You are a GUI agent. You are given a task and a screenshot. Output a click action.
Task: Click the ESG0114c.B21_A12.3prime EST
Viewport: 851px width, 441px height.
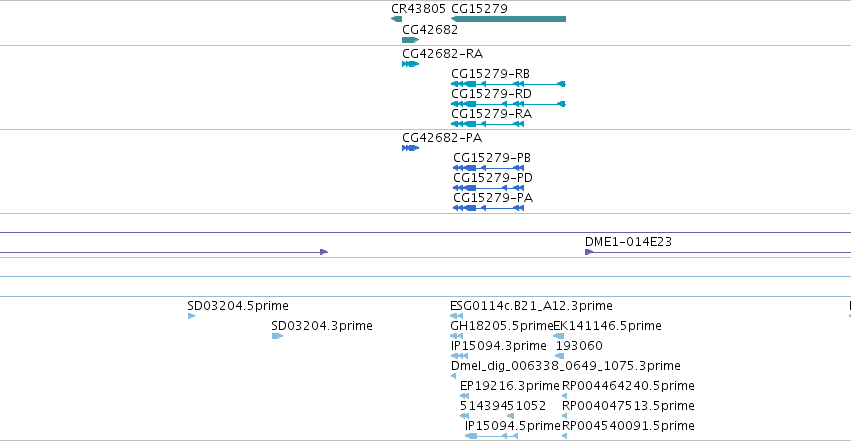coord(456,316)
